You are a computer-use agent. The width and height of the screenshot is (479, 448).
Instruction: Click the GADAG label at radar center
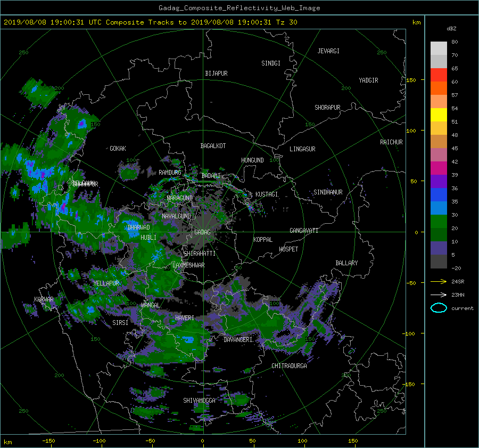(x=202, y=232)
